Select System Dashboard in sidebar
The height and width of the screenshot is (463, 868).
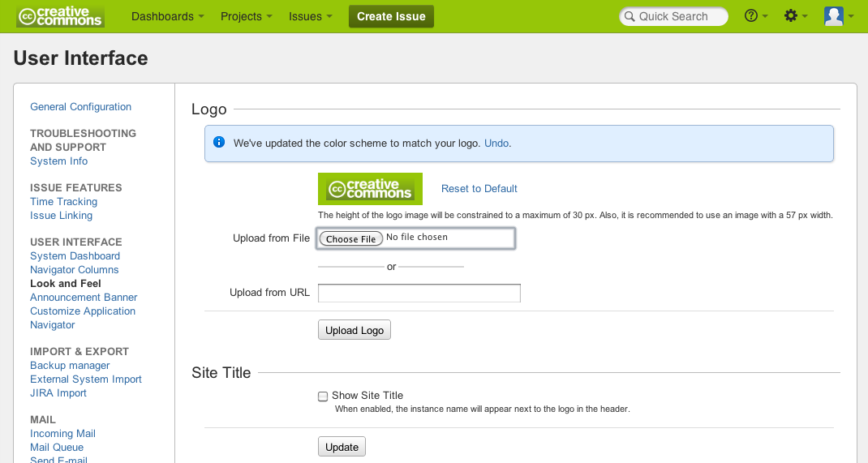(x=75, y=255)
